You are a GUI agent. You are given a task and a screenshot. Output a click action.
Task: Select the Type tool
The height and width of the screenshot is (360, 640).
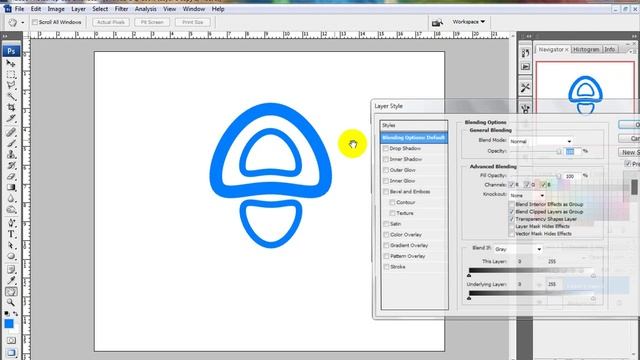[11, 234]
